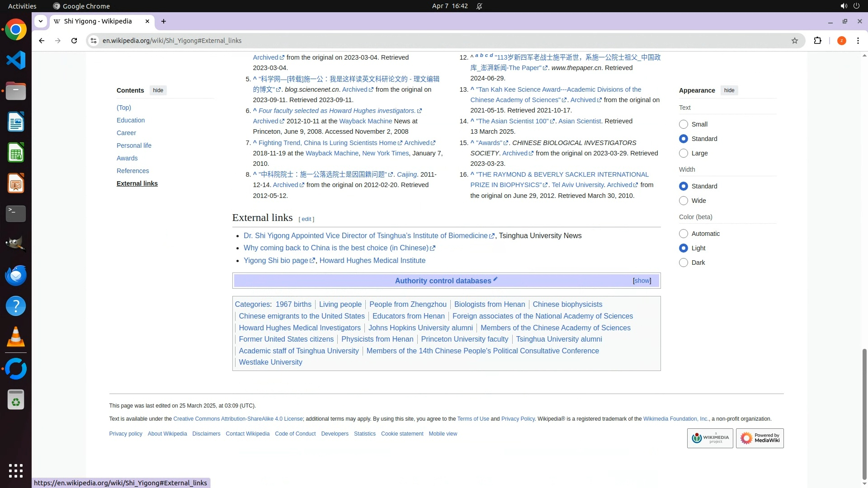Open the Yigong Shi bio page link
Screen dimensions: 868x488
coord(276,260)
